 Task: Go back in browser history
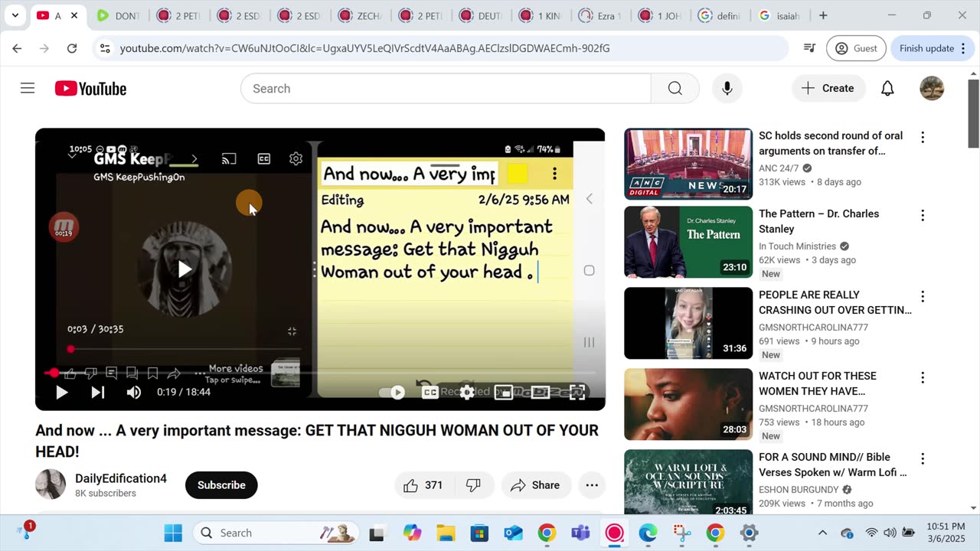point(17,48)
